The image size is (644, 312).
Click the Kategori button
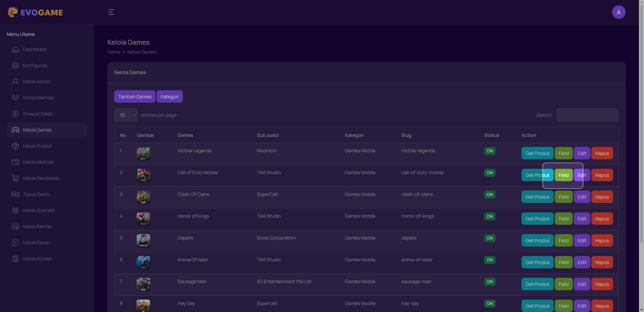[170, 97]
